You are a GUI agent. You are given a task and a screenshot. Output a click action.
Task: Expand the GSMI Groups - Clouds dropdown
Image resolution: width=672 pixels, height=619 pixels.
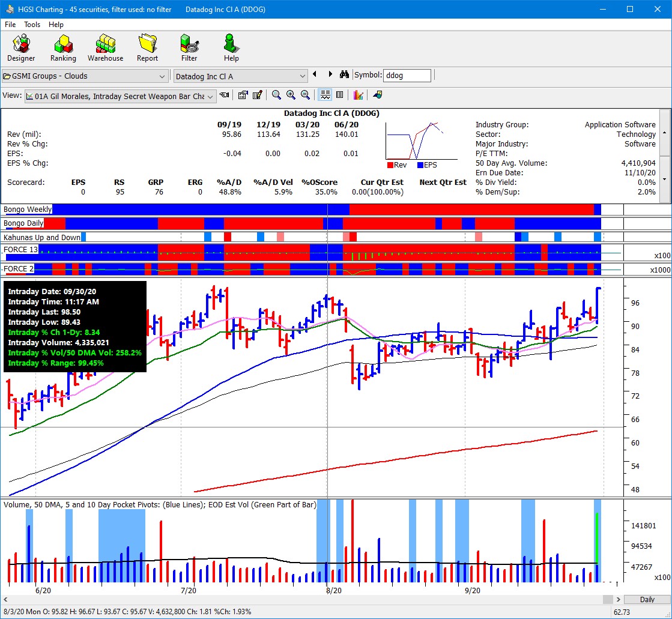pos(162,76)
